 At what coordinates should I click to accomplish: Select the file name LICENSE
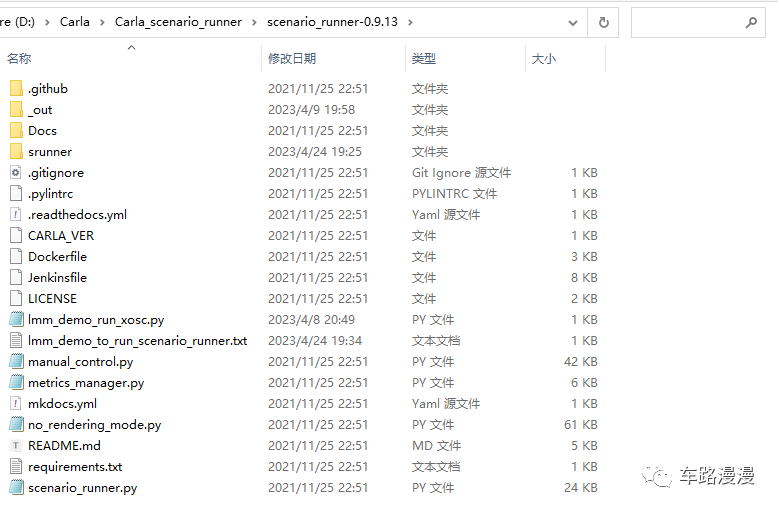[x=52, y=298]
